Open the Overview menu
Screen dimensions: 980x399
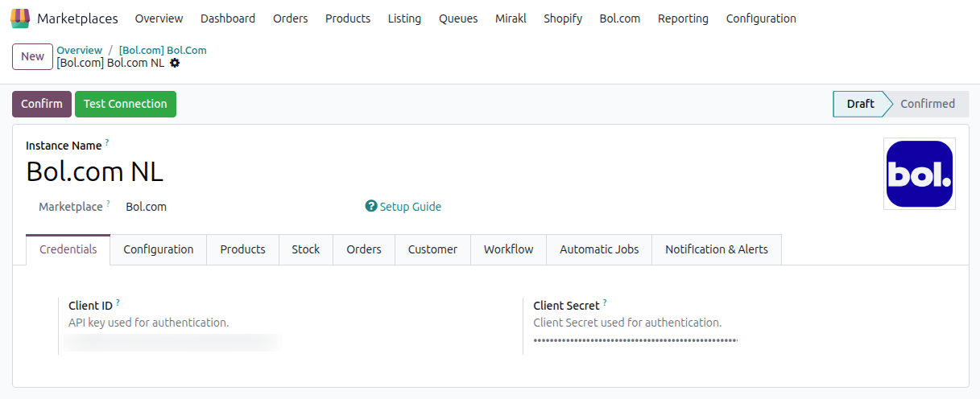click(159, 19)
